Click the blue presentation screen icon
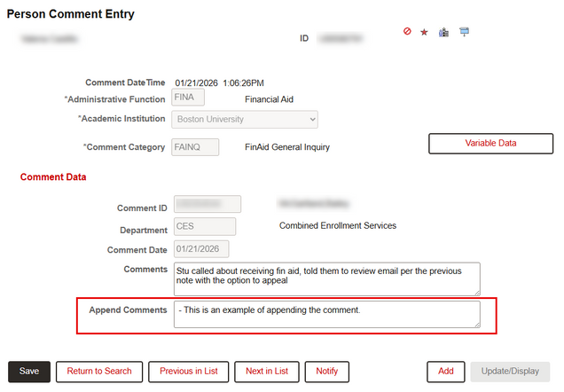The image size is (564, 392). coord(464,32)
